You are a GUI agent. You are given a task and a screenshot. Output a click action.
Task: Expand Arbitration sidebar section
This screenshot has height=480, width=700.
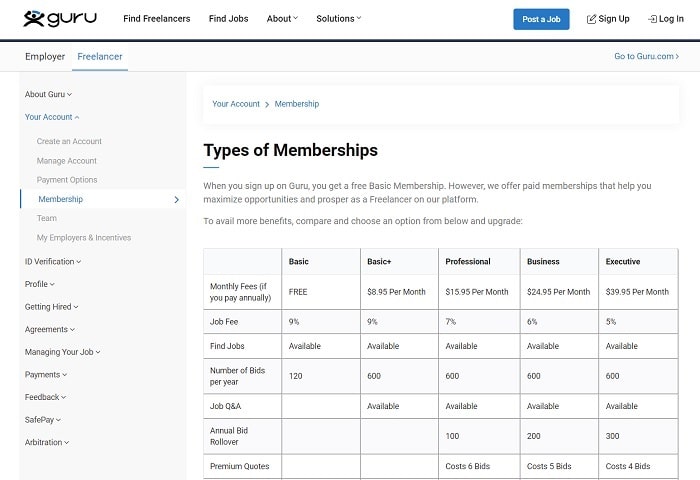[47, 442]
